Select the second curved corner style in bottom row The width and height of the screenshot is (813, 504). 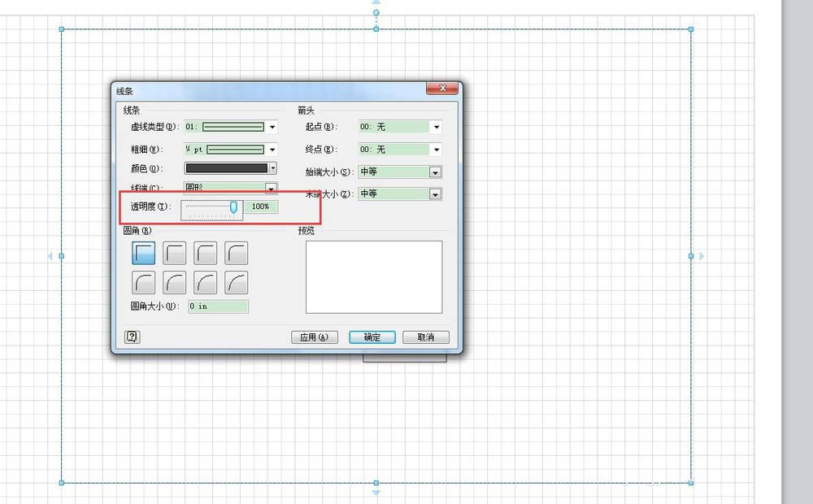tap(174, 282)
